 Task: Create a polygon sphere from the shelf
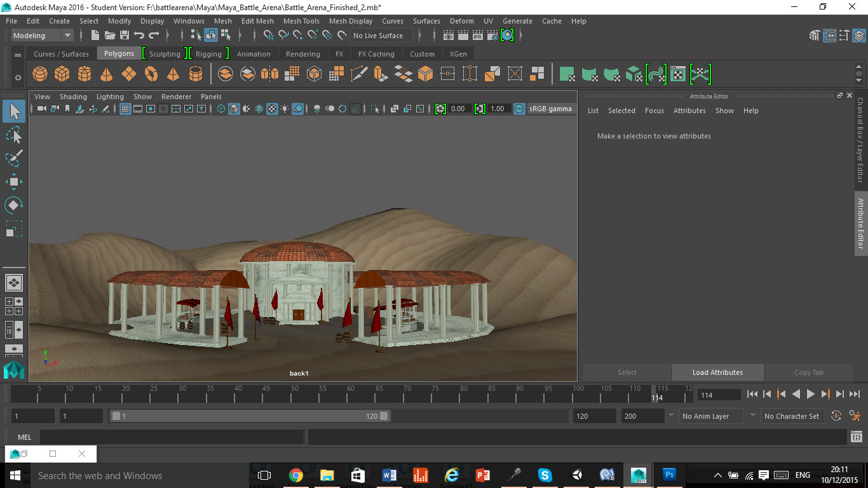tap(40, 74)
